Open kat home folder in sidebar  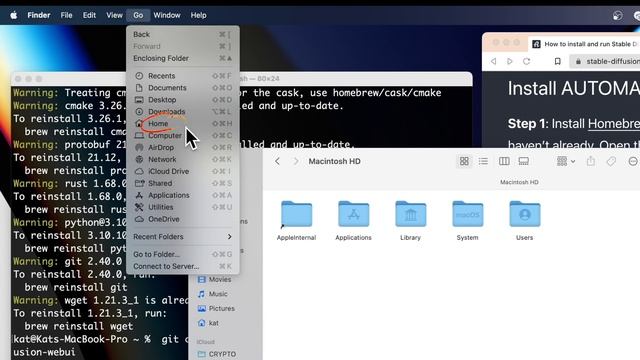tap(213, 323)
